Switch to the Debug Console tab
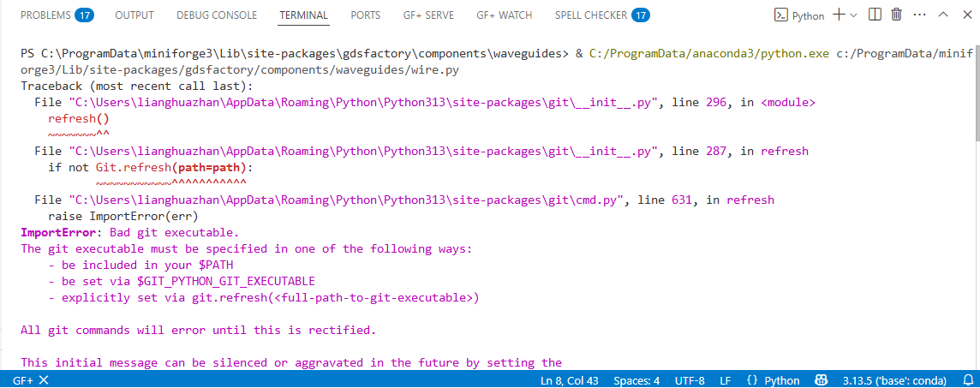The image size is (980, 388). click(x=216, y=15)
